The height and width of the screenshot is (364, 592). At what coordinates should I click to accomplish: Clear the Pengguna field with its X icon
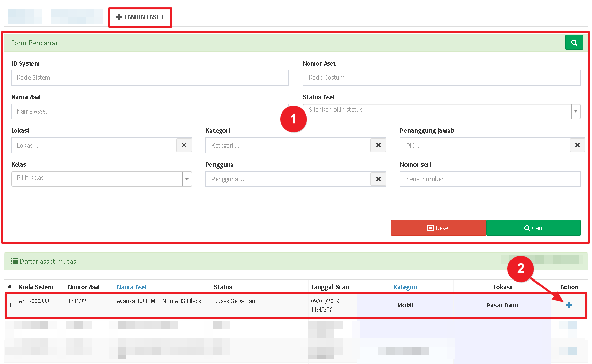pos(378,179)
